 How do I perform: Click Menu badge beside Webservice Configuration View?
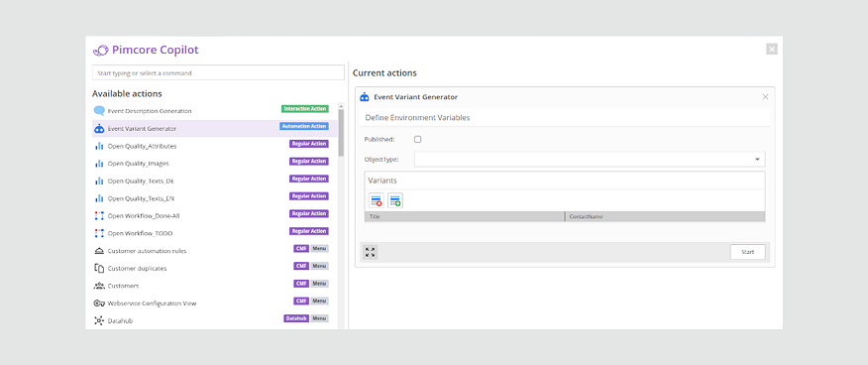[319, 302]
